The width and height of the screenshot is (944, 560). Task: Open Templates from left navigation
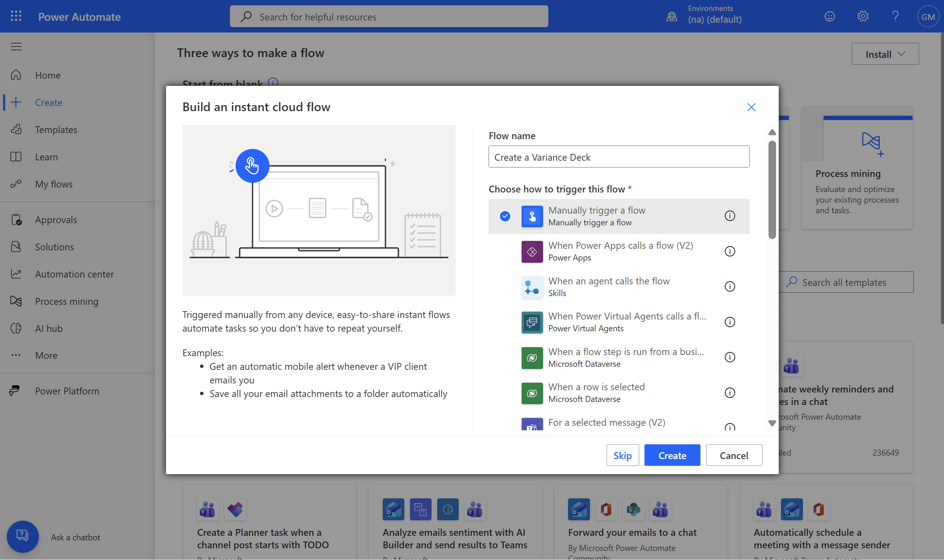click(x=56, y=130)
